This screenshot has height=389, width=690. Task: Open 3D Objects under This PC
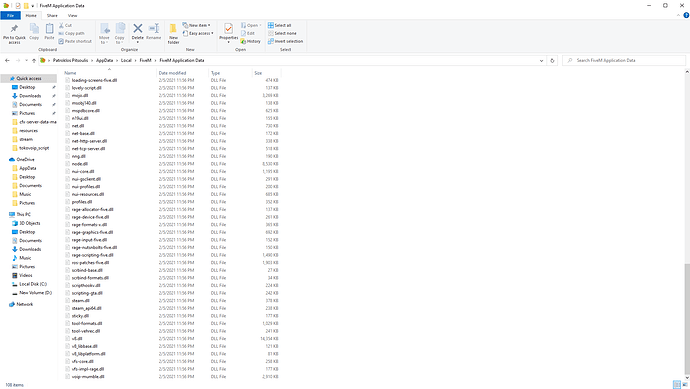click(29, 223)
